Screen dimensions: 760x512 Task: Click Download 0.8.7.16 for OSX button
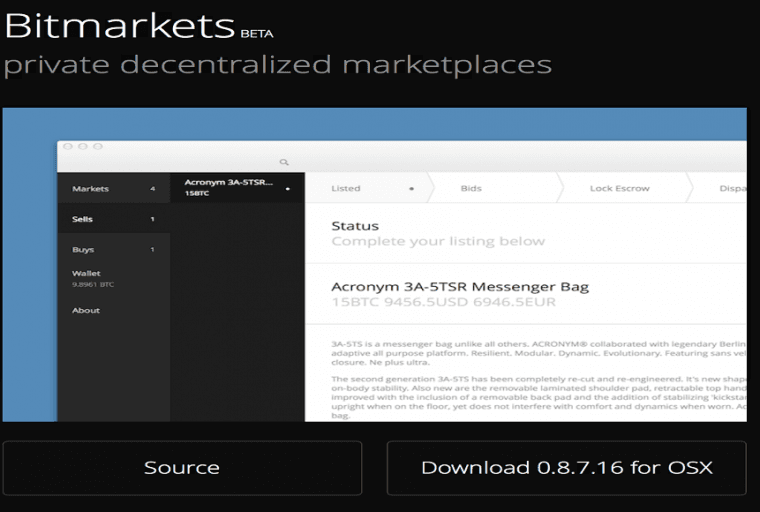(x=567, y=468)
